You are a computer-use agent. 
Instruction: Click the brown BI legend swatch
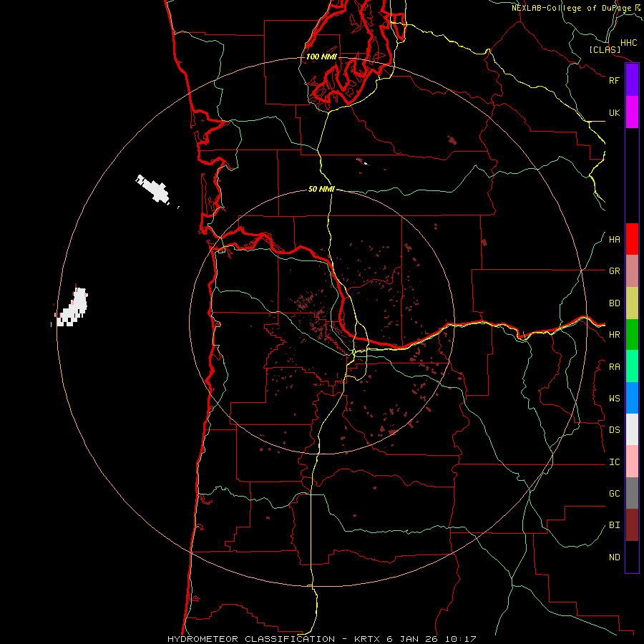632,525
